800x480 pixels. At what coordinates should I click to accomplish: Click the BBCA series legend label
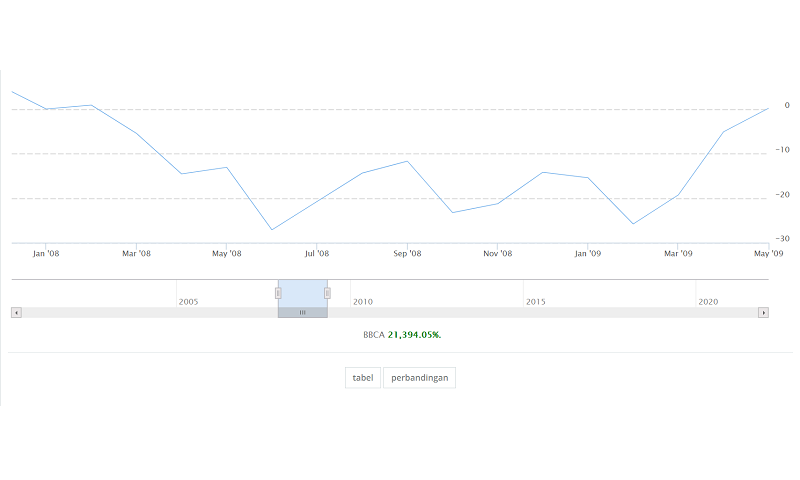[373, 335]
